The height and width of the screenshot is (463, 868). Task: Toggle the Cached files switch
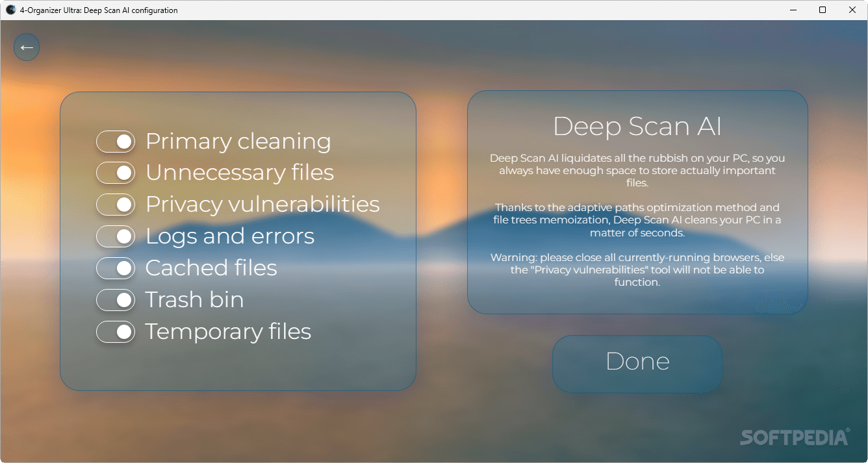116,268
